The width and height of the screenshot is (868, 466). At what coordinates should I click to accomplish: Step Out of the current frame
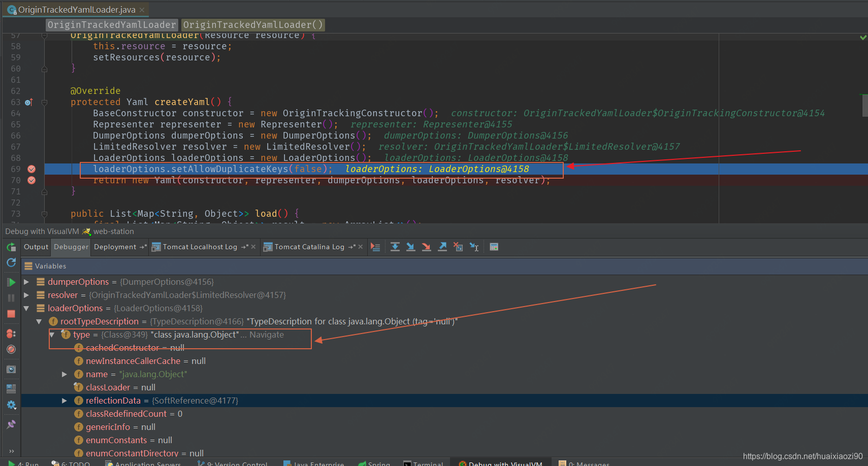click(442, 247)
